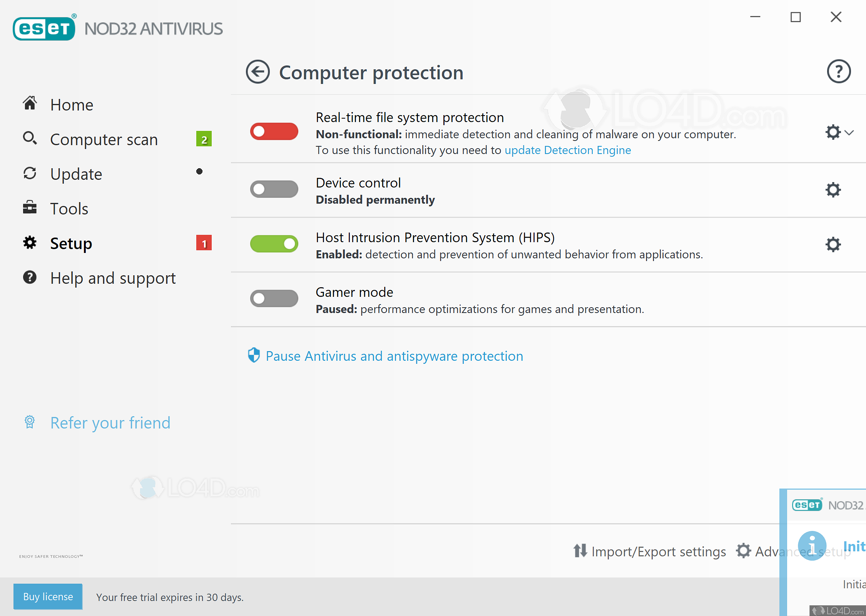Image resolution: width=866 pixels, height=616 pixels.
Task: Enable the Device control toggle
Action: pyautogui.click(x=274, y=189)
